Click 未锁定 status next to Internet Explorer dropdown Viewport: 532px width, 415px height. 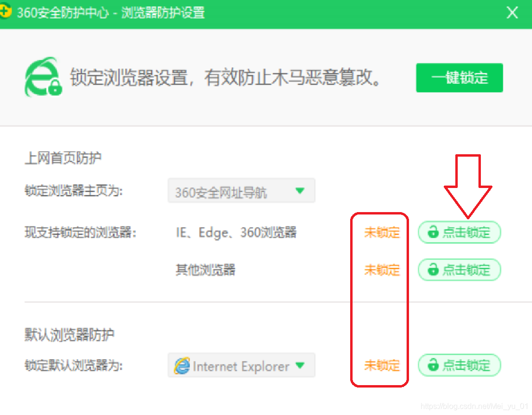382,365
